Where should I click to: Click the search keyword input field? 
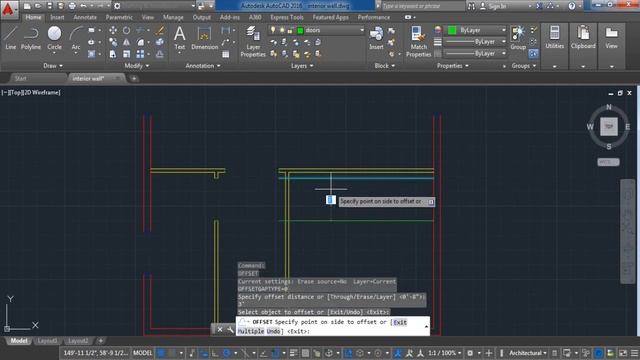(x=422, y=6)
